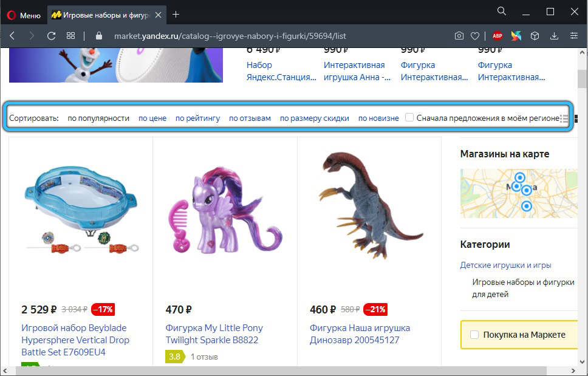This screenshot has height=376, width=588.
Task: Open the Игровой набор Beyblade Hypersphere link
Action: (75, 340)
